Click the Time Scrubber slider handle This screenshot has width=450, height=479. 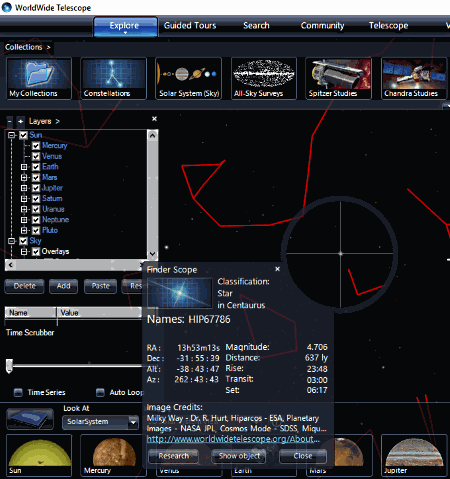(9, 366)
